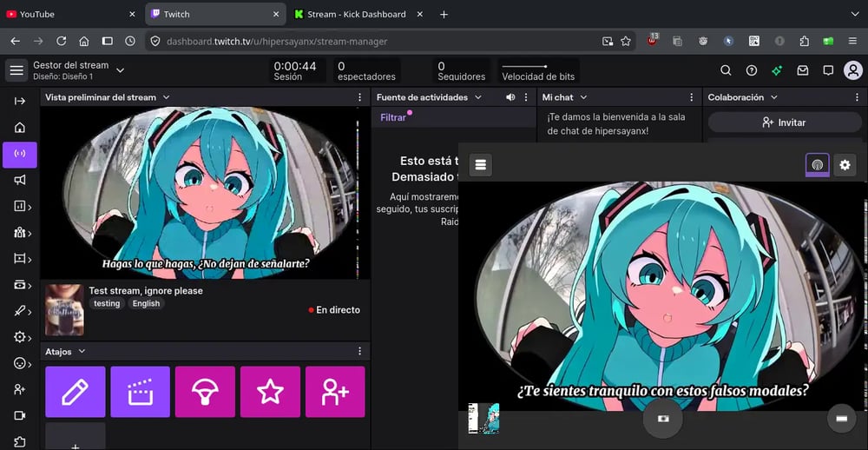Open the Monetization icon in sidebar
Screen dimensions: 868x450
pos(22,285)
